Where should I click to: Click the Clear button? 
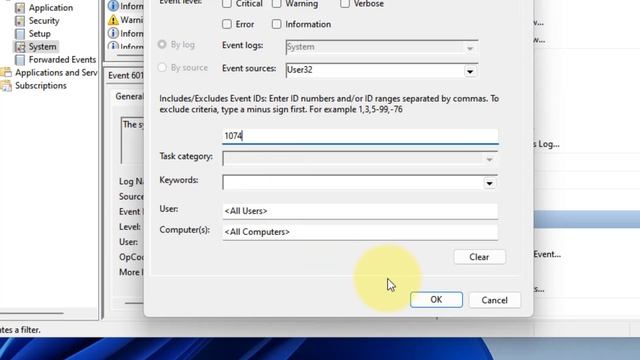(x=479, y=257)
